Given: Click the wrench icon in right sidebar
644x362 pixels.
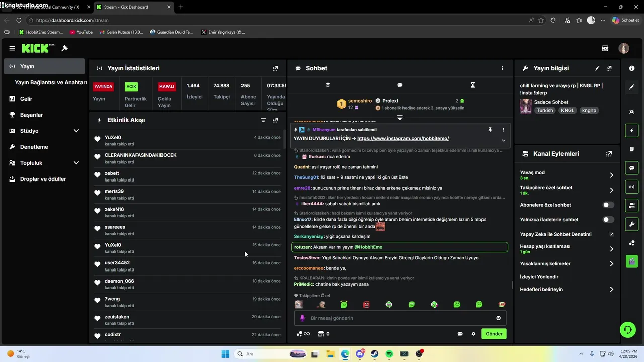Looking at the screenshot, I should [x=632, y=224].
